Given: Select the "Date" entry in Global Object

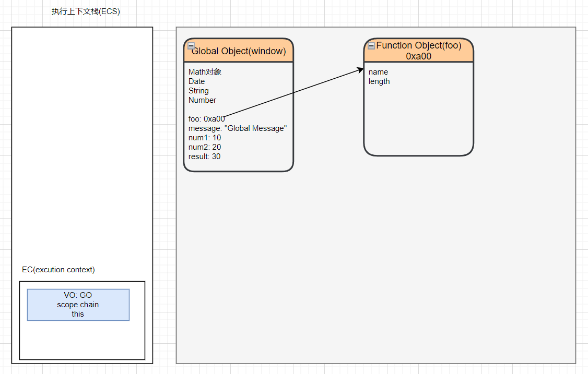Looking at the screenshot, I should click(196, 81).
